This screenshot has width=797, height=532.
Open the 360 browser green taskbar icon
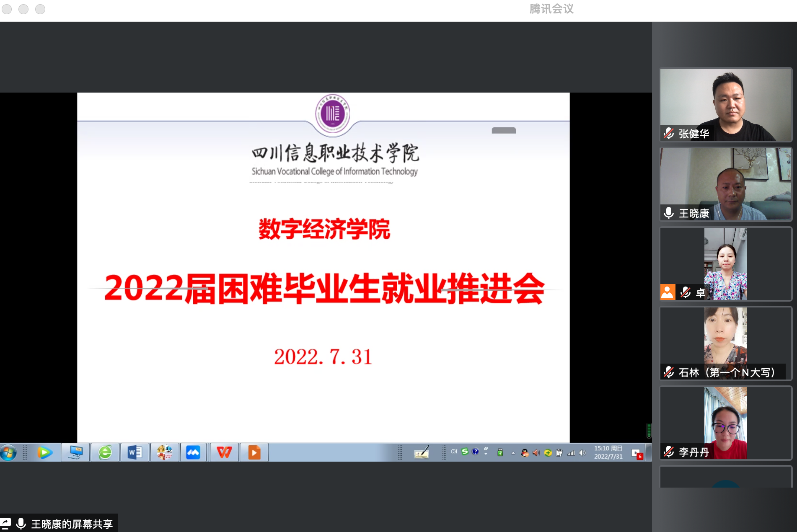(x=105, y=452)
